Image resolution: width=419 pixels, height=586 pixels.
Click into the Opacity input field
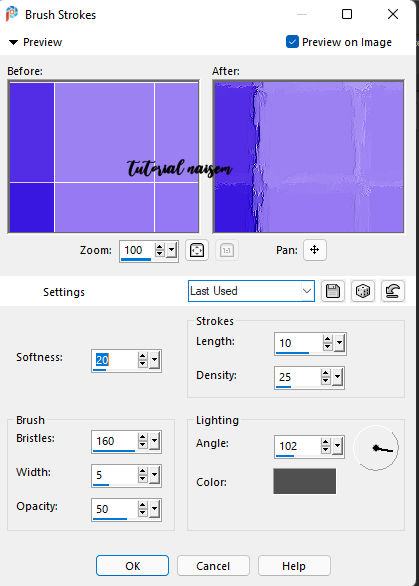pyautogui.click(x=114, y=509)
